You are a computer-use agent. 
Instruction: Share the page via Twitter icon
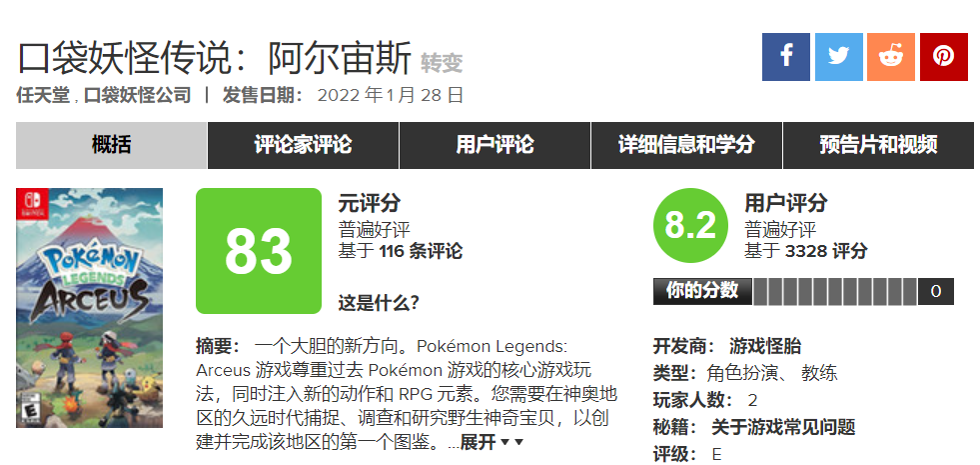point(839,57)
